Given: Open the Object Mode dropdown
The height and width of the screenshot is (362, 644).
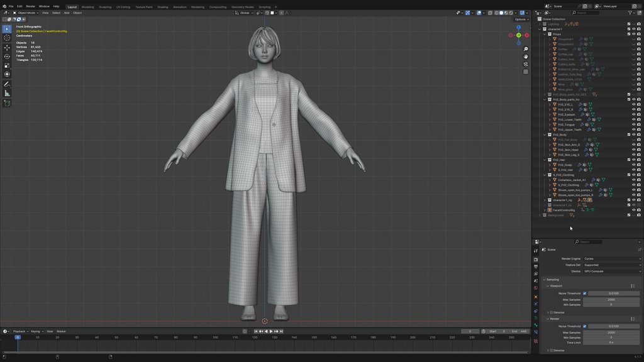Looking at the screenshot, I should [x=26, y=13].
